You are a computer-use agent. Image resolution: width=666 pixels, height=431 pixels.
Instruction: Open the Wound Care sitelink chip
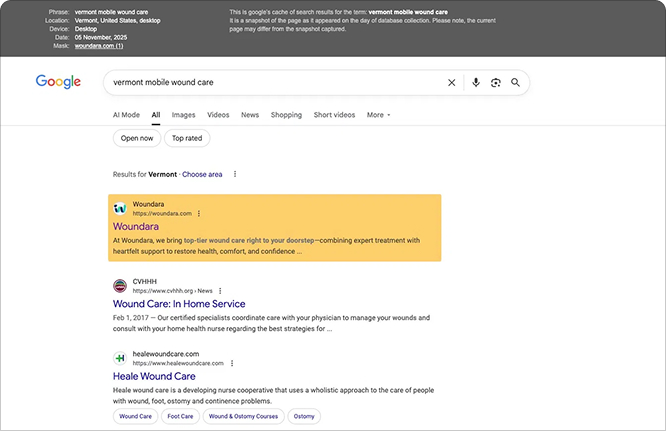(x=135, y=416)
